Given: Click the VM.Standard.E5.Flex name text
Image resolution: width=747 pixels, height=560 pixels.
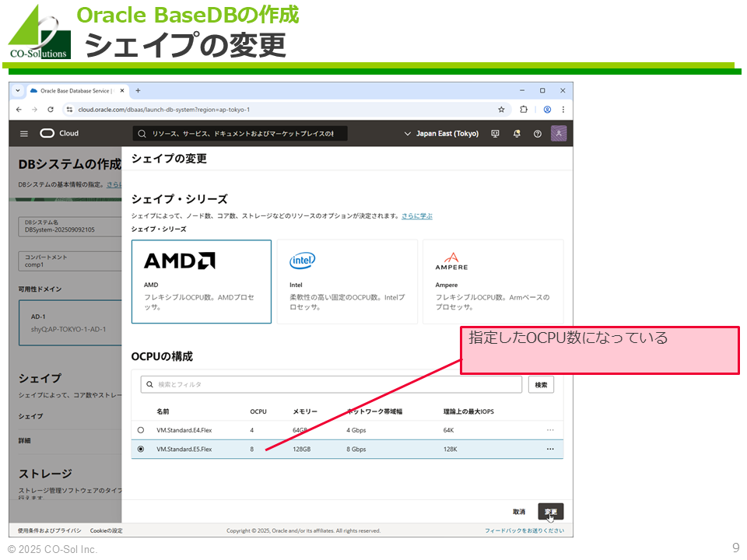Looking at the screenshot, I should (x=184, y=449).
